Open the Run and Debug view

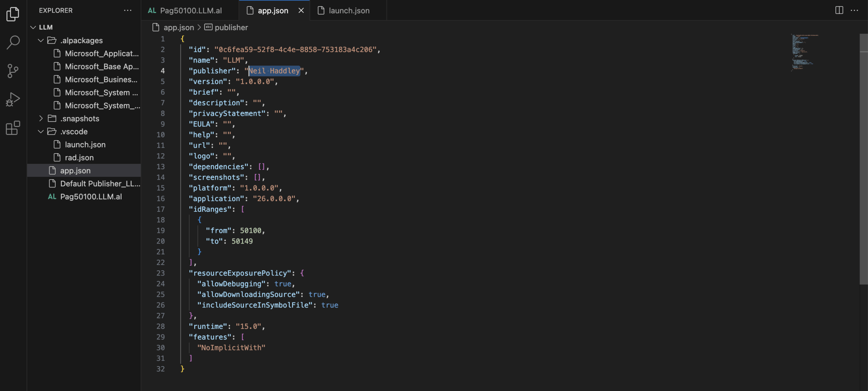13,99
